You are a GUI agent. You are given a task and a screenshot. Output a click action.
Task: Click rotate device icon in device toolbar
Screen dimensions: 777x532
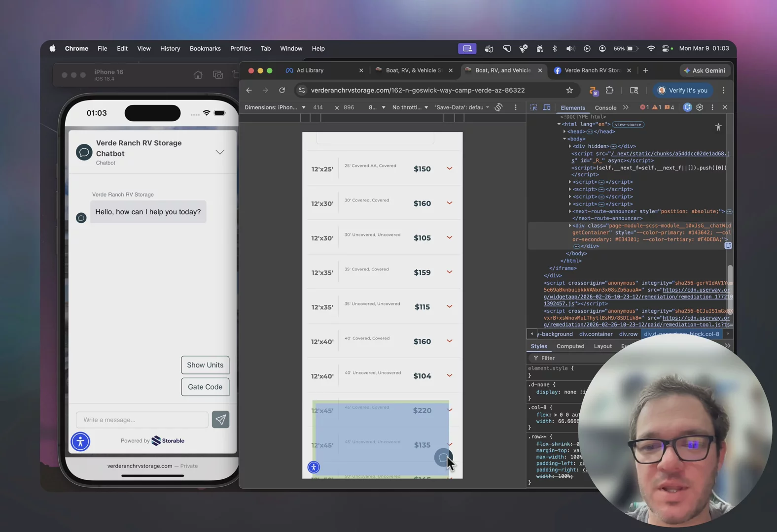[499, 107]
